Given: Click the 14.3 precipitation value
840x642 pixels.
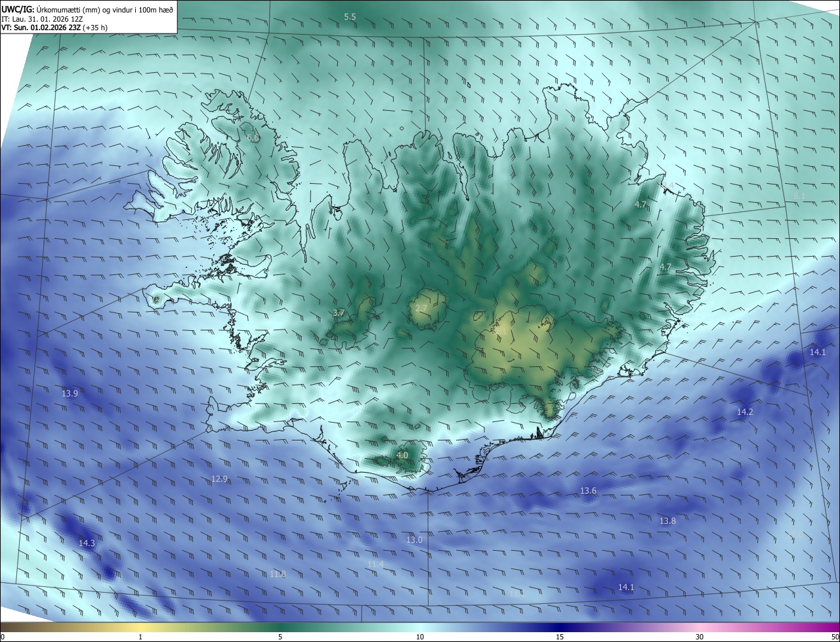Looking at the screenshot, I should point(87,544).
